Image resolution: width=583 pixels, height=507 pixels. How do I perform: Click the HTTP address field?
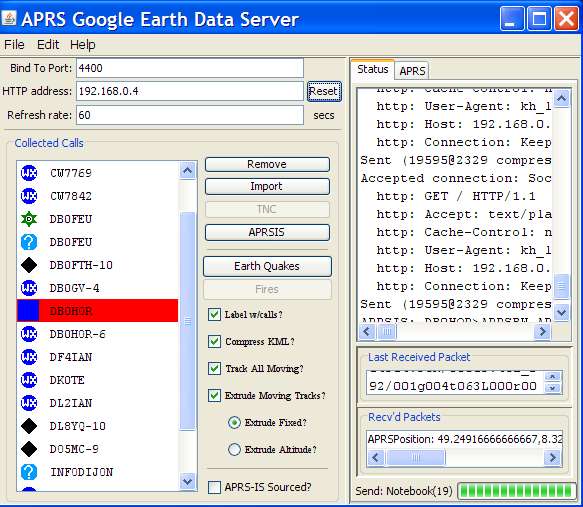(190, 91)
